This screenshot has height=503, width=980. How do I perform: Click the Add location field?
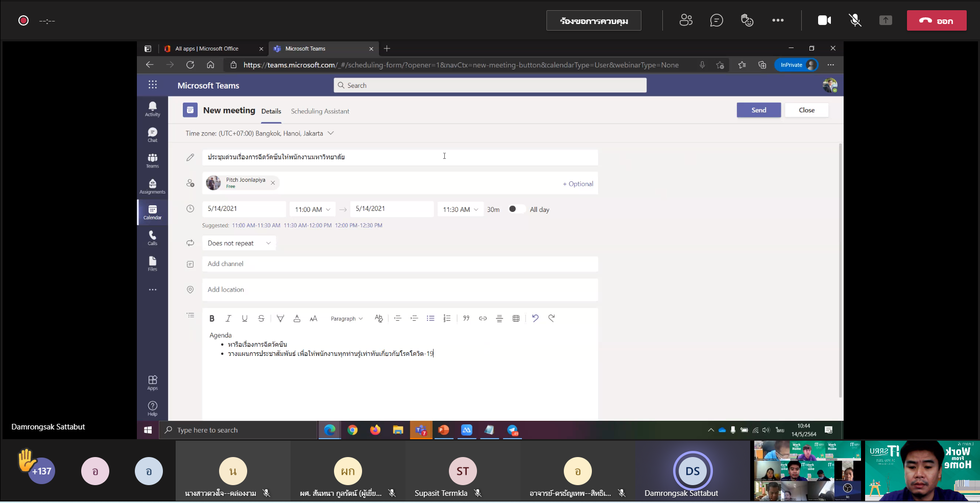click(399, 290)
